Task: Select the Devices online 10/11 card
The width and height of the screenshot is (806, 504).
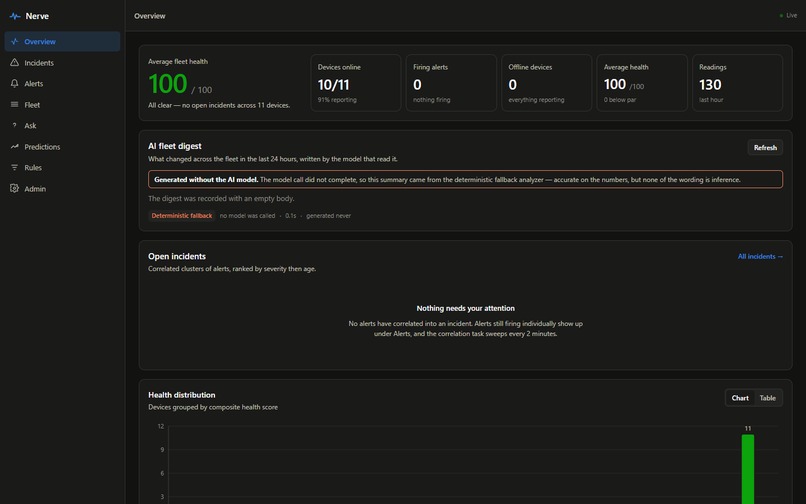Action: (x=356, y=83)
